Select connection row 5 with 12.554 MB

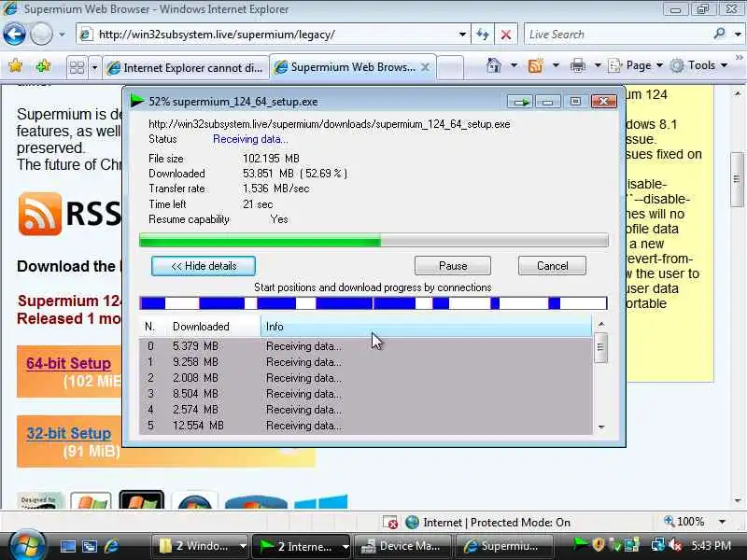click(365, 426)
